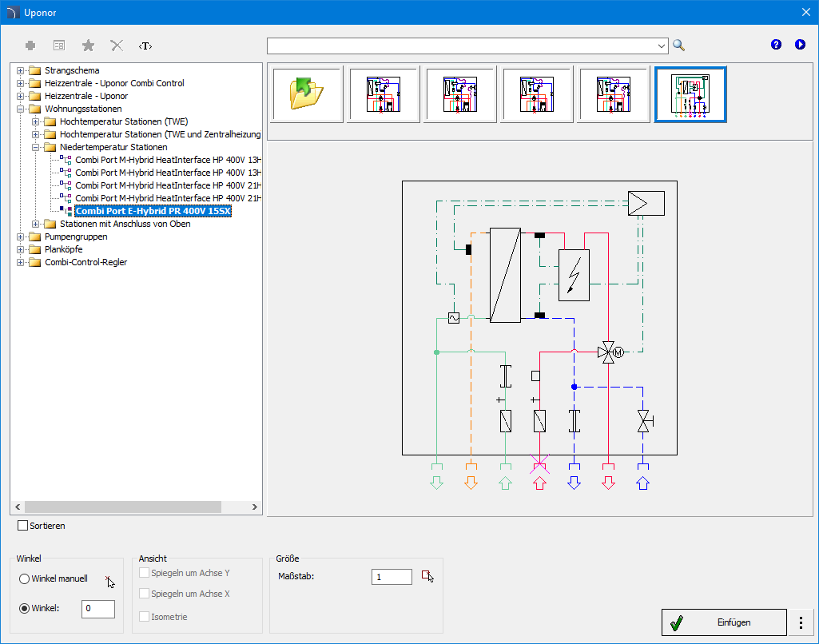The image size is (819, 644).
Task: Click the star favorites icon
Action: click(x=88, y=46)
